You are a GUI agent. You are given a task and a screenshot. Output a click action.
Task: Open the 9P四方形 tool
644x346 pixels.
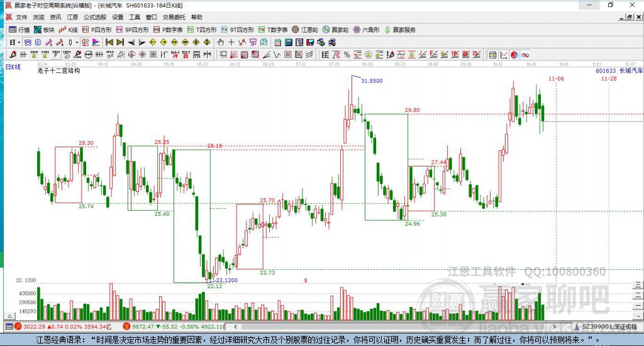133,30
